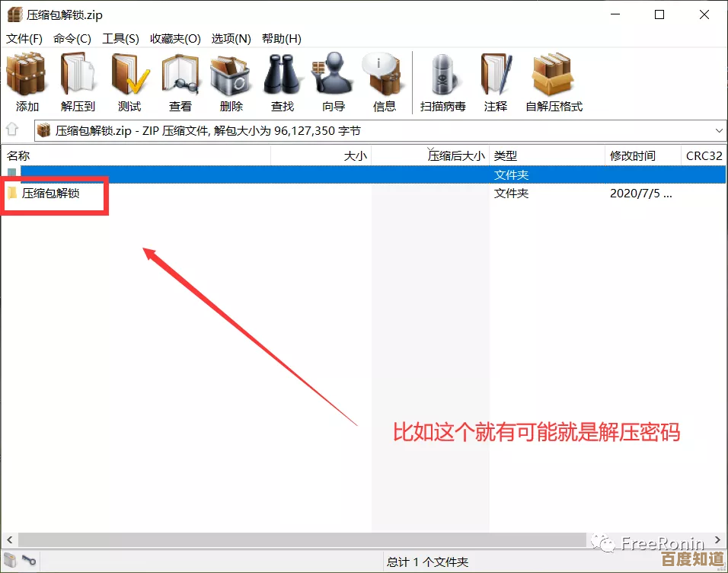This screenshot has height=573, width=728.
Task: Expand the archive path dropdown
Action: (x=718, y=131)
